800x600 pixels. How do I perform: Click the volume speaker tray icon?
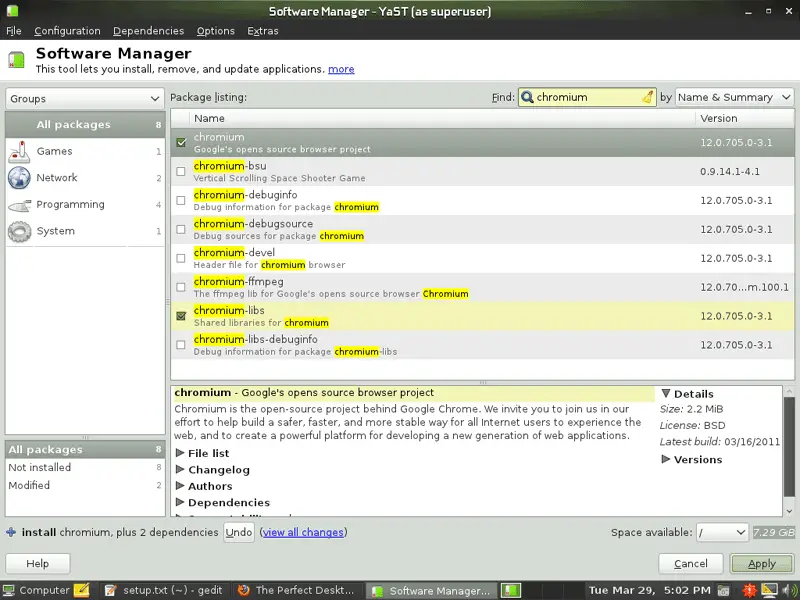[x=788, y=590]
